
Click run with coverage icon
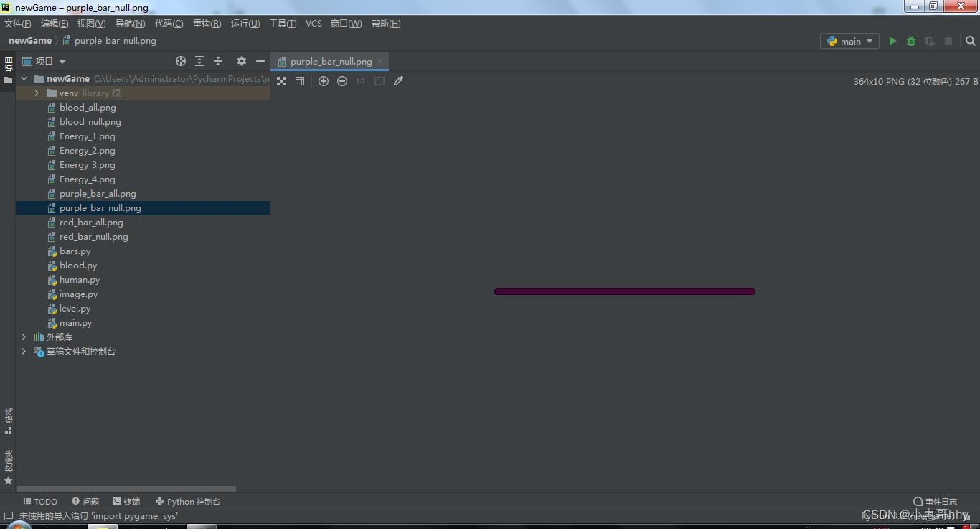(x=930, y=41)
